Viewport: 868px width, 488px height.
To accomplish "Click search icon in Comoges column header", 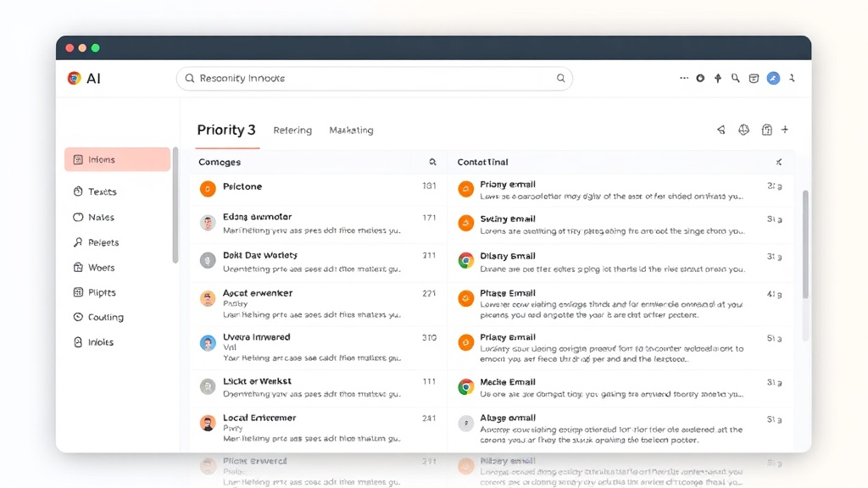I will coord(432,162).
